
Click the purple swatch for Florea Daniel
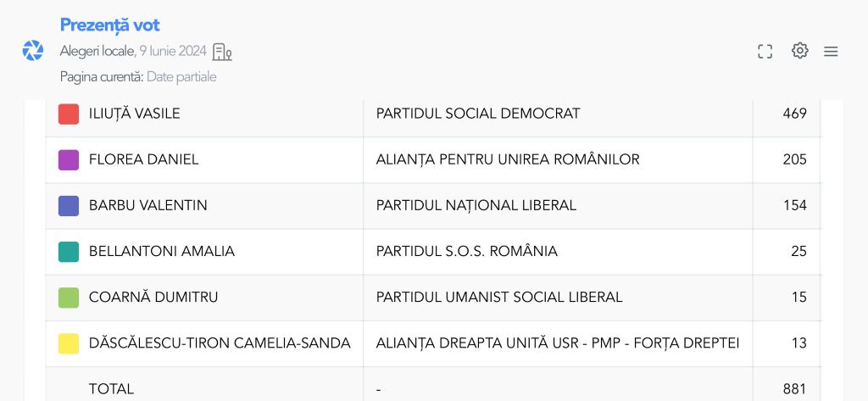coord(69,159)
